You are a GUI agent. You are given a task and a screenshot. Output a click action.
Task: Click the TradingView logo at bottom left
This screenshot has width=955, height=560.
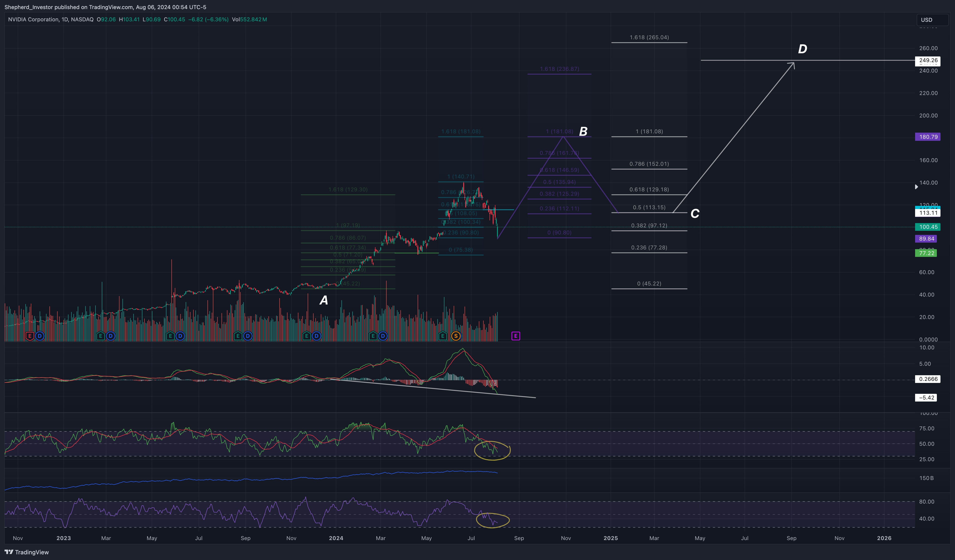pyautogui.click(x=27, y=552)
